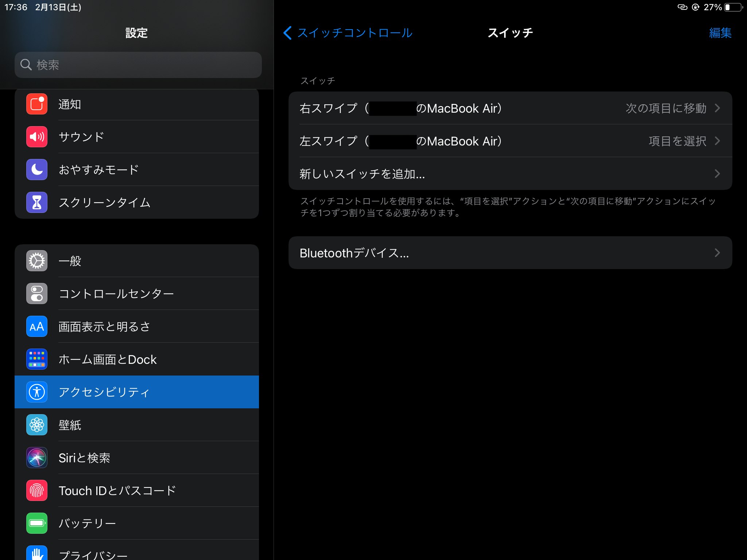Tap the Display & Brightness AA icon
747x560 pixels.
[37, 326]
